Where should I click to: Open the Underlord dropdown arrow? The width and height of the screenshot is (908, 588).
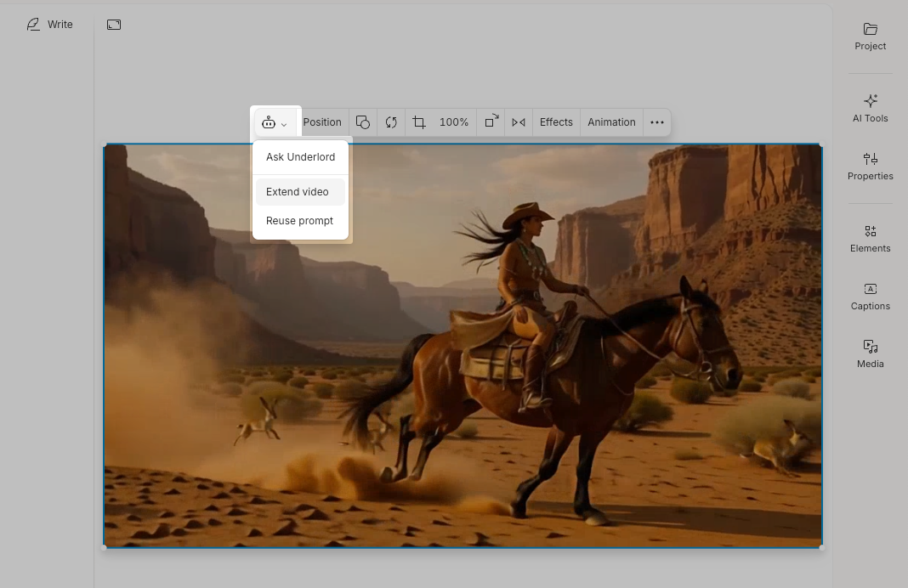pyautogui.click(x=285, y=122)
